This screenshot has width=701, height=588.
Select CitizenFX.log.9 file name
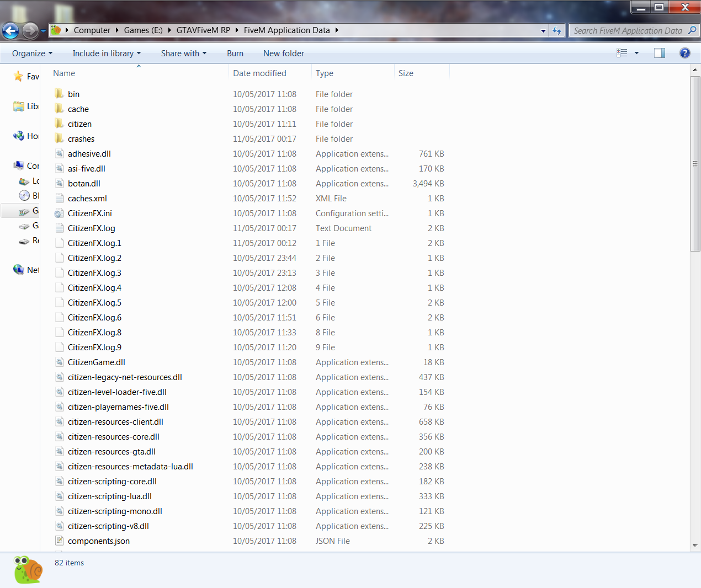(x=94, y=348)
